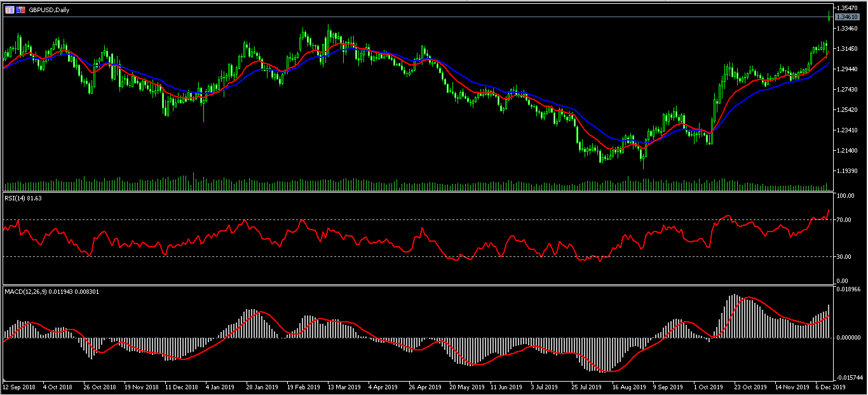Click the 25 Jul 2019 date label
This screenshot has height=395, width=868.
tap(587, 387)
